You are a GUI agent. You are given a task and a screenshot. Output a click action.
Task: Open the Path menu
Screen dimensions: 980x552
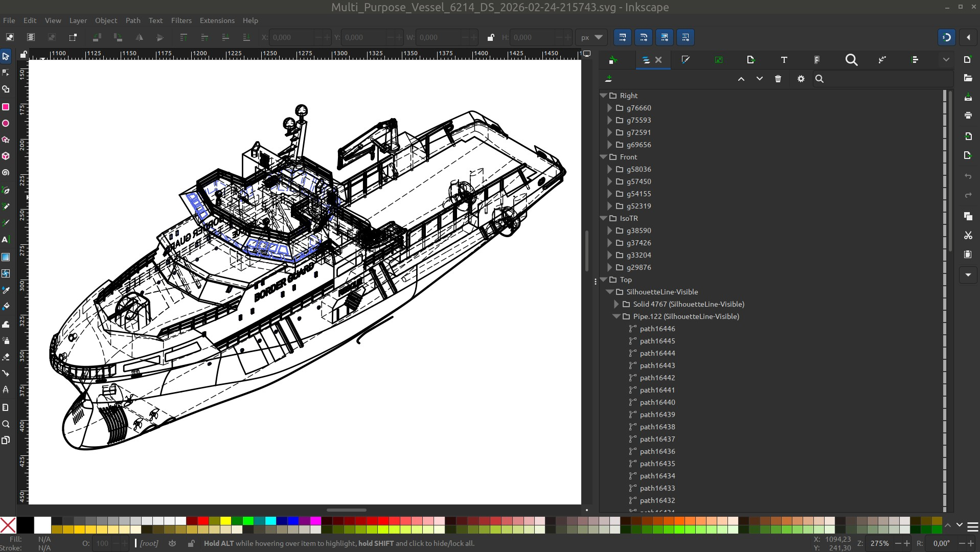[x=133, y=20]
